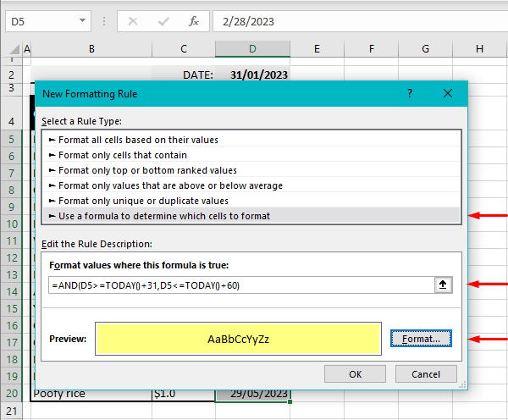Click the fill handle of selected range
This screenshot has width=508, height=420.
[290, 402]
